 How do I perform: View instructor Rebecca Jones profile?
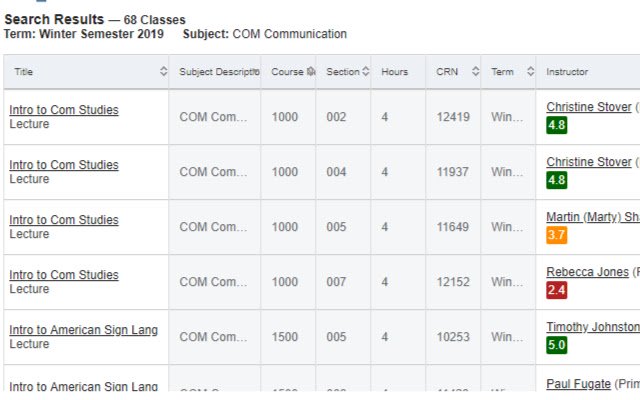[x=587, y=272]
